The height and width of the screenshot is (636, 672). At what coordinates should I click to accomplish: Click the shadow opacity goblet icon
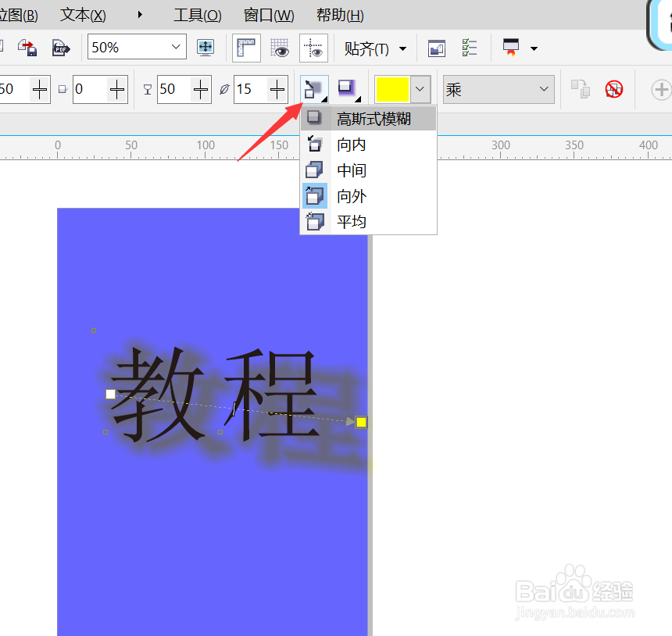(148, 89)
